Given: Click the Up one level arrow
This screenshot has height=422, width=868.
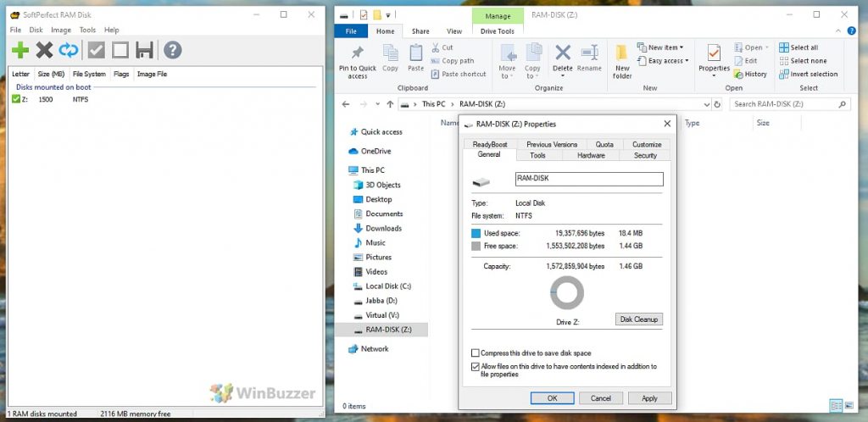Looking at the screenshot, I should point(390,104).
